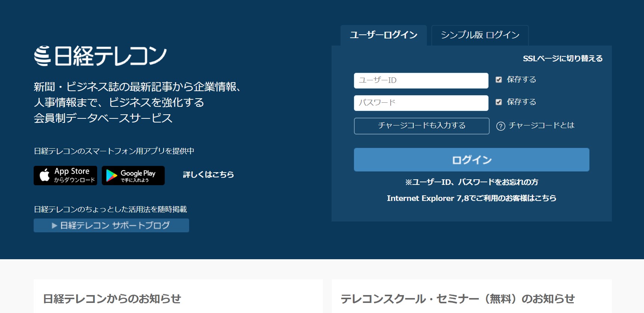The image size is (644, 313).
Task: Click the 日経テレコン logo
Action: (x=100, y=56)
